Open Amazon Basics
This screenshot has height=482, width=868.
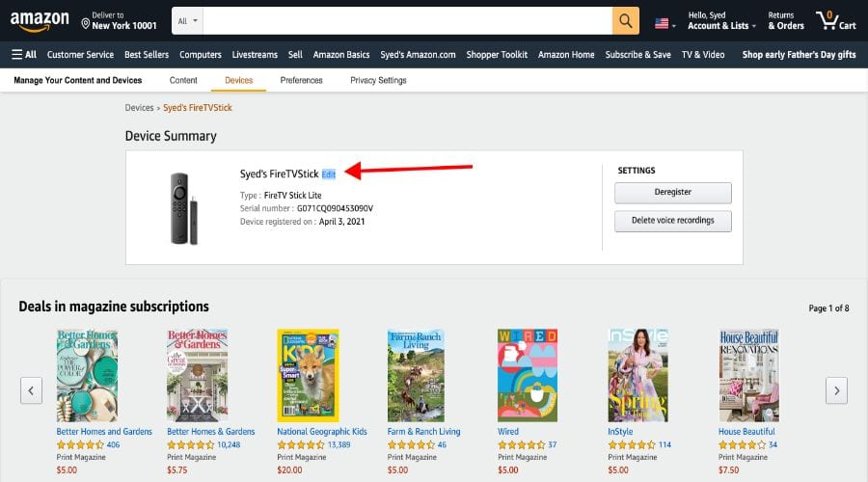[341, 55]
